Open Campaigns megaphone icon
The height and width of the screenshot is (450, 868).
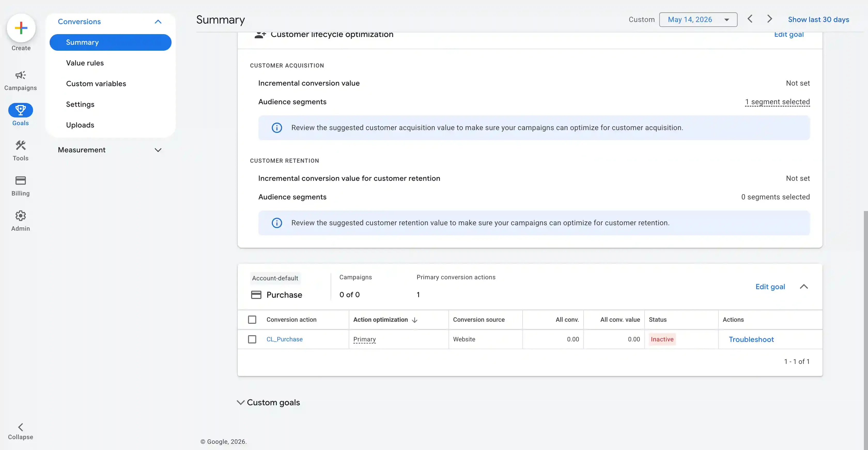[x=21, y=75]
